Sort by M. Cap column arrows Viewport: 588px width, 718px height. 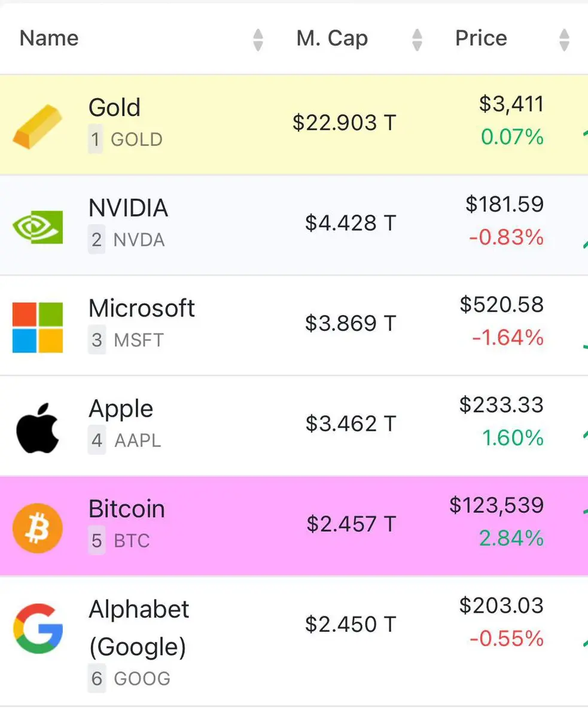(418, 40)
